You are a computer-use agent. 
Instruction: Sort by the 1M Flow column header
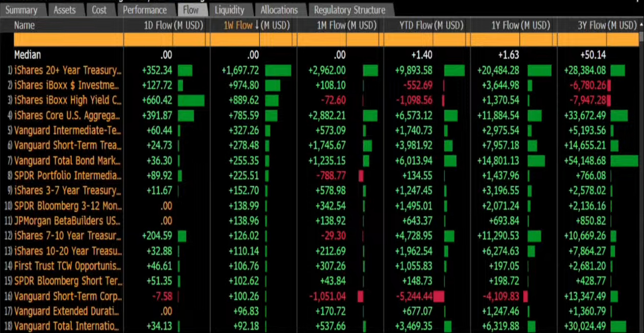click(x=346, y=25)
